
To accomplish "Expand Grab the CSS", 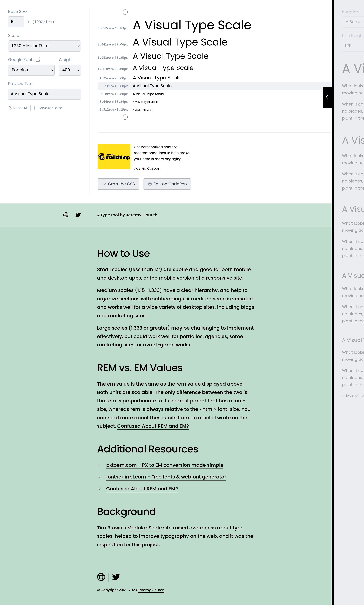I will pos(118,184).
